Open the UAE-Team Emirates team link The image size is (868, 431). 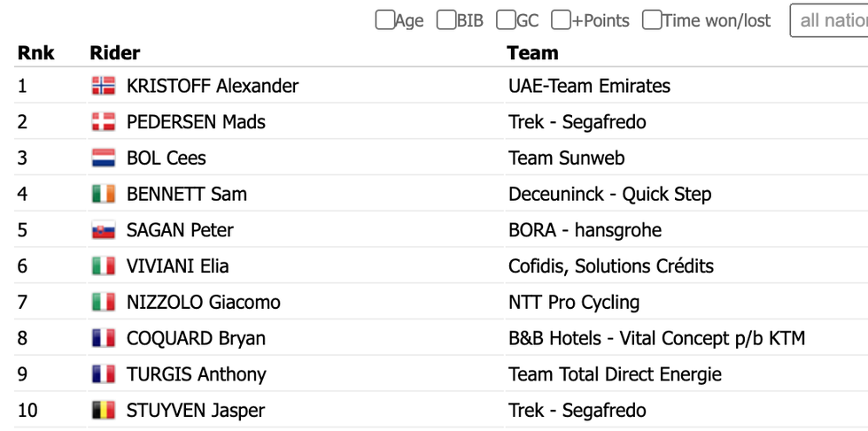590,86
